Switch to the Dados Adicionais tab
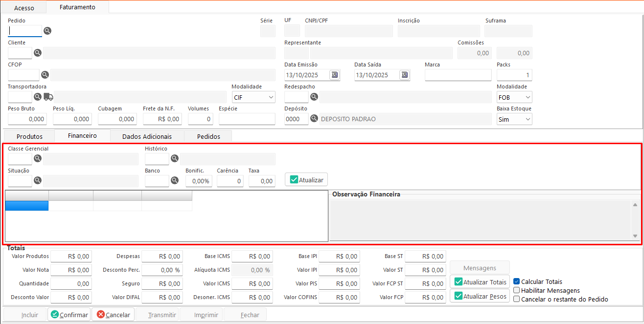The image size is (644, 324). 147,136
